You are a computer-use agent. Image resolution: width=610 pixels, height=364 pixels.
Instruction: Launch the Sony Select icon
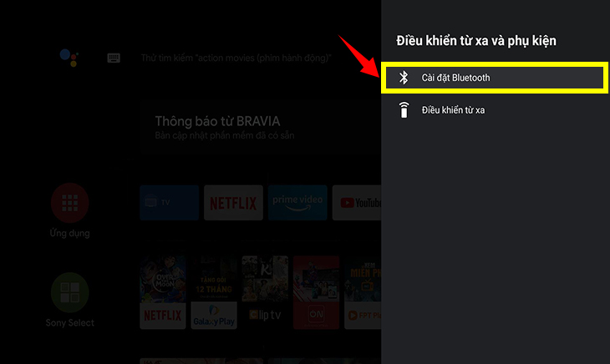70,292
